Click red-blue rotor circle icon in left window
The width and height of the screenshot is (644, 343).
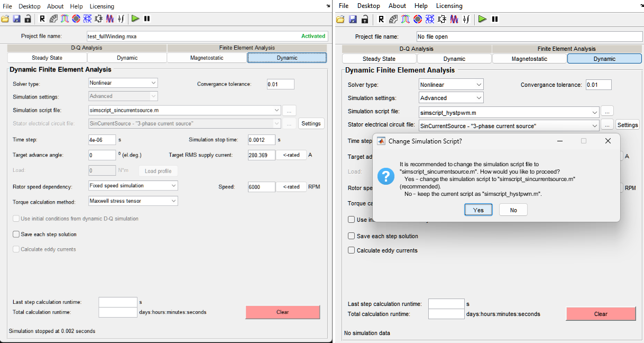point(76,19)
